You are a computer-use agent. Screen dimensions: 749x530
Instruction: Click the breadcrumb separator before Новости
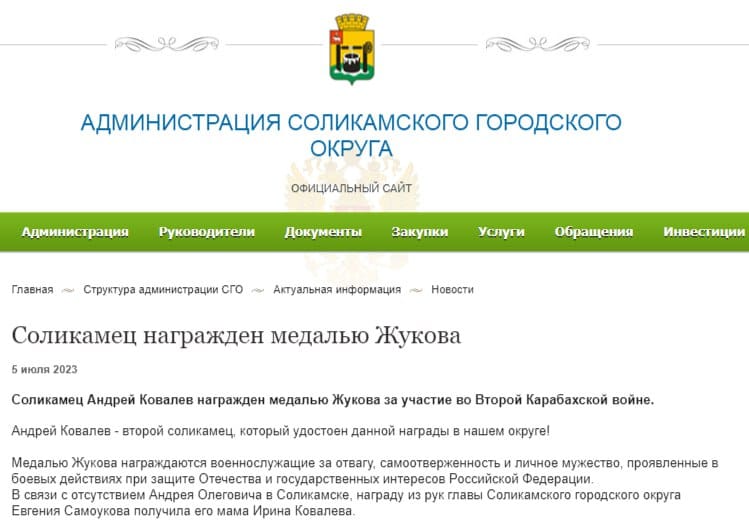click(x=416, y=290)
